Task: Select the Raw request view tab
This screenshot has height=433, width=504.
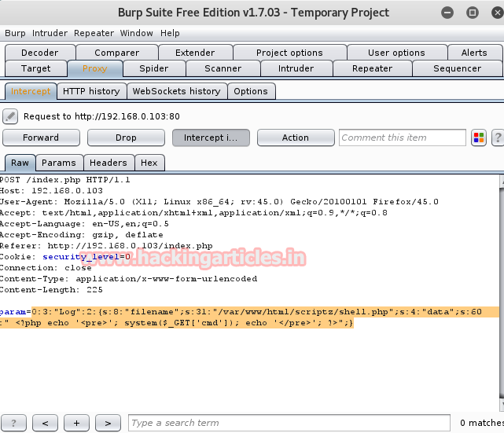Action: click(20, 163)
